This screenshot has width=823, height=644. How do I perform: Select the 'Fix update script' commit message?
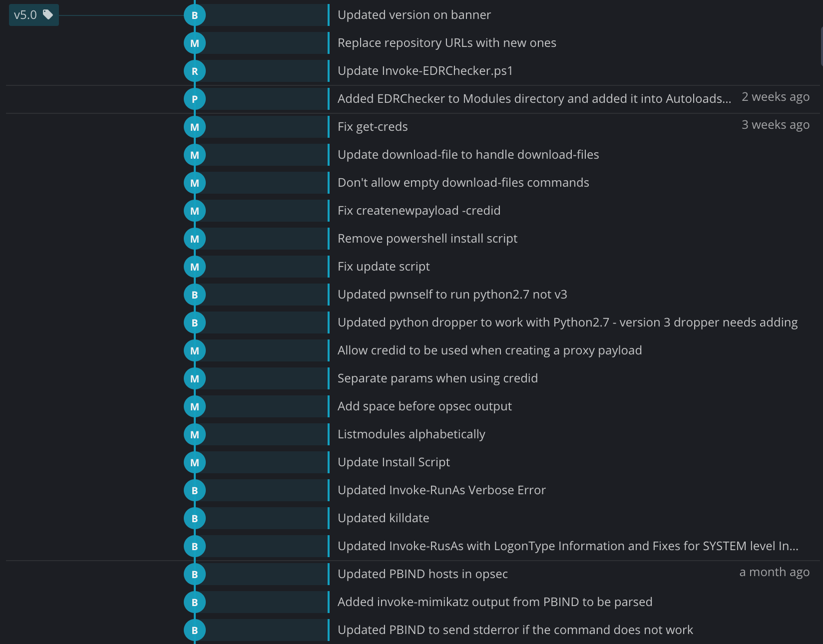pyautogui.click(x=384, y=267)
